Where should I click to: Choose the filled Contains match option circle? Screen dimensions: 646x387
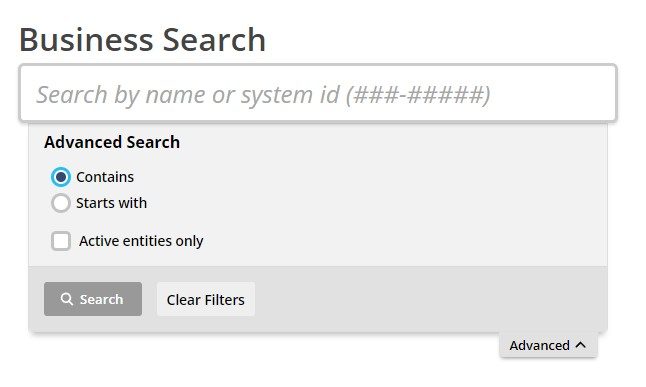tap(61, 177)
